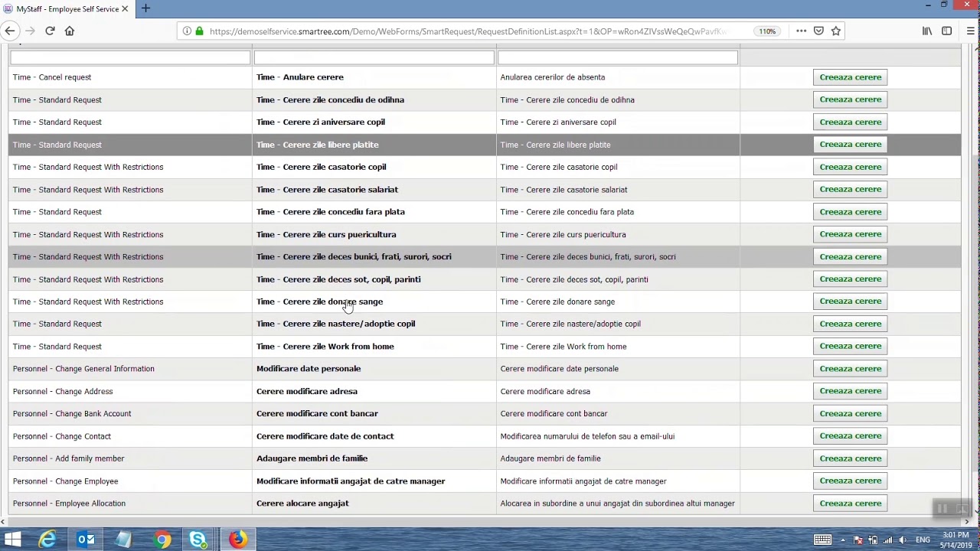Image resolution: width=980 pixels, height=551 pixels.
Task: Click the forward navigation arrow
Action: pyautogui.click(x=30, y=31)
